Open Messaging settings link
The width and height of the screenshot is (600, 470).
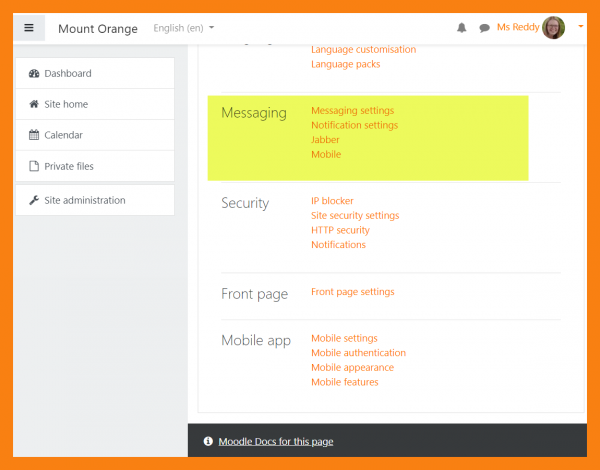[352, 111]
